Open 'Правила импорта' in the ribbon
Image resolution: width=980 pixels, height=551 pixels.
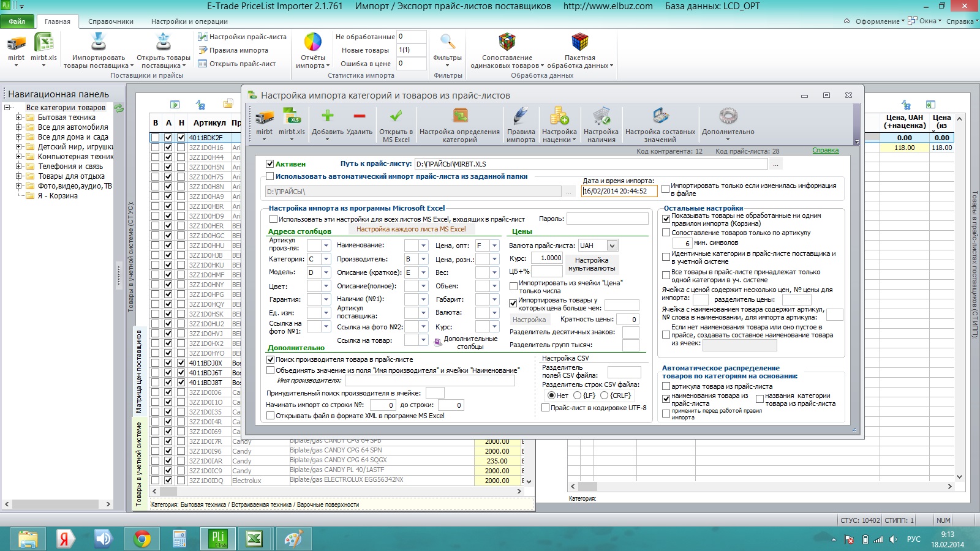[x=233, y=50]
